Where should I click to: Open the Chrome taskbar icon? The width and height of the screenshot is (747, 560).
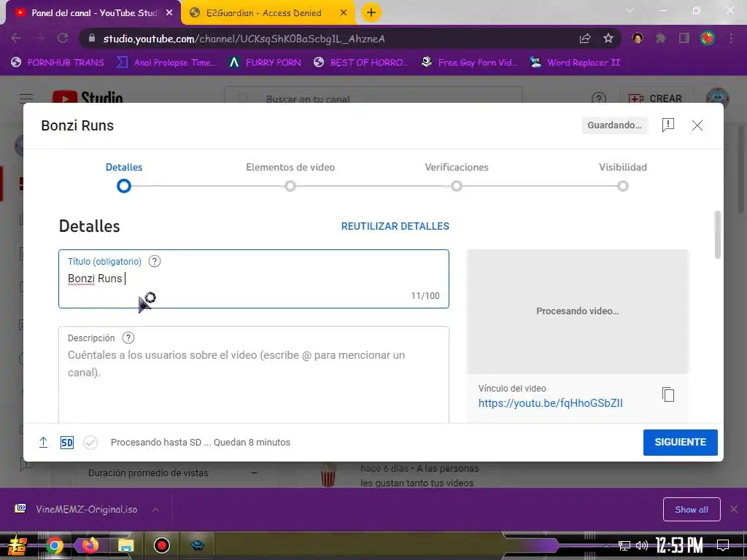54,545
